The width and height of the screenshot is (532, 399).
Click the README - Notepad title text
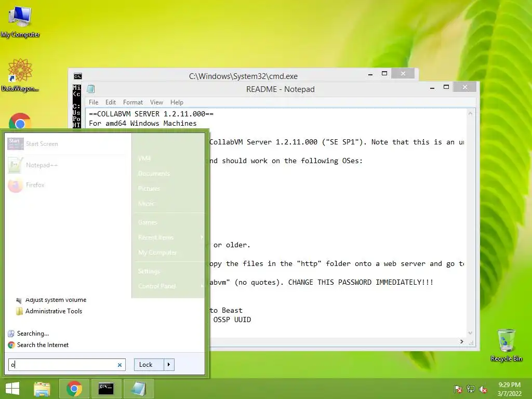pyautogui.click(x=280, y=89)
